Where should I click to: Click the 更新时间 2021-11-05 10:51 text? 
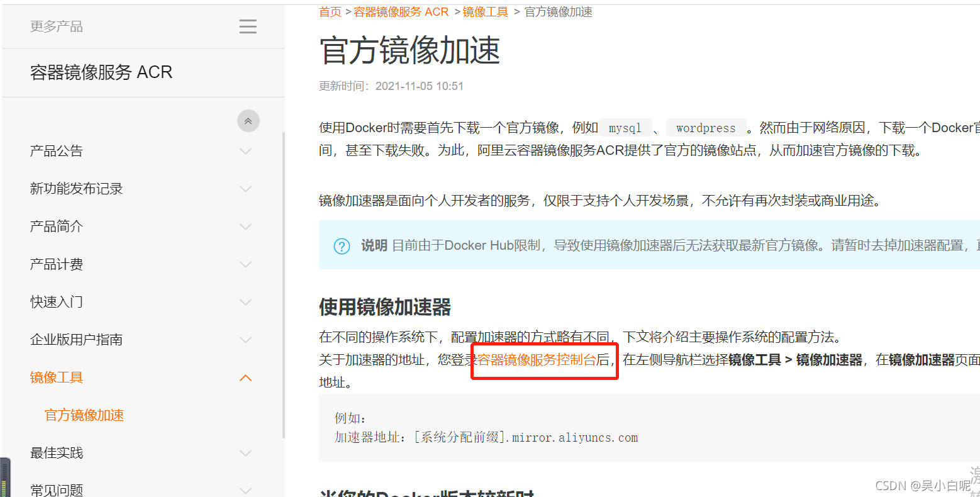point(391,86)
